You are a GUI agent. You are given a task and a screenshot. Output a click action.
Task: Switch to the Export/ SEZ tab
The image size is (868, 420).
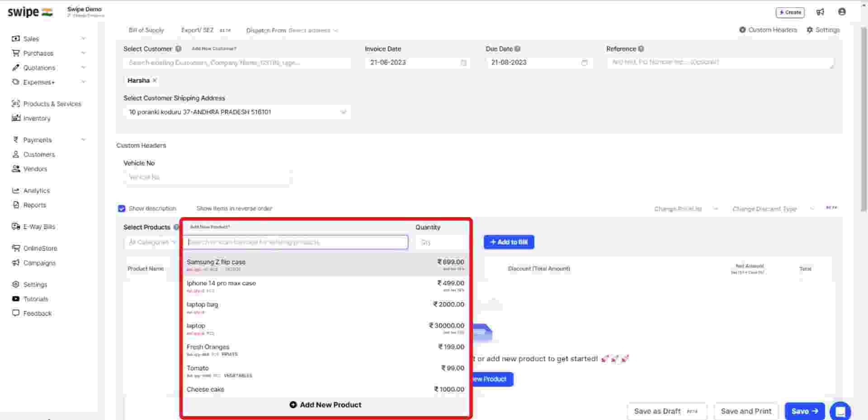click(197, 30)
